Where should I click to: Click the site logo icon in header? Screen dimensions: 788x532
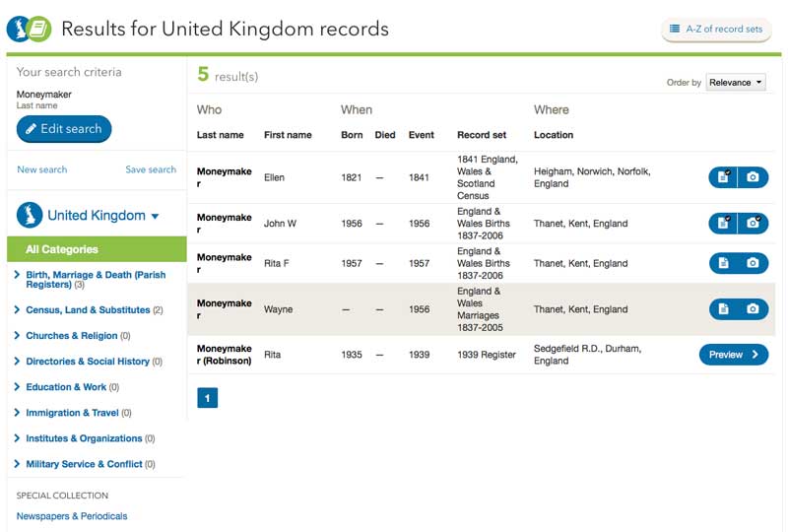tap(29, 30)
